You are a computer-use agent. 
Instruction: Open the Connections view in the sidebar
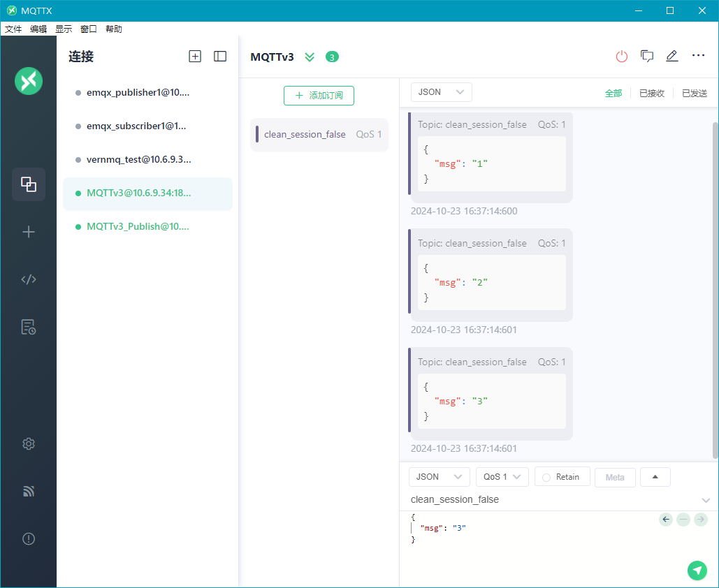click(x=29, y=184)
